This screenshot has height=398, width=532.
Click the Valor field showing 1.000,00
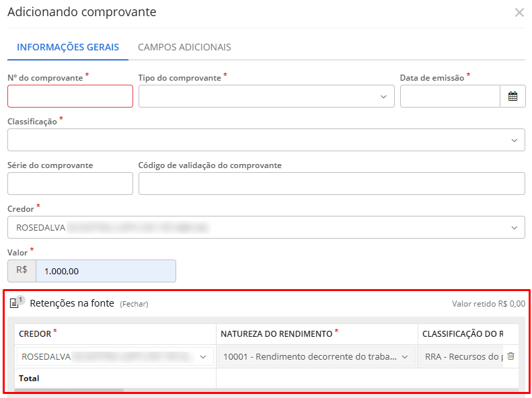coord(106,271)
